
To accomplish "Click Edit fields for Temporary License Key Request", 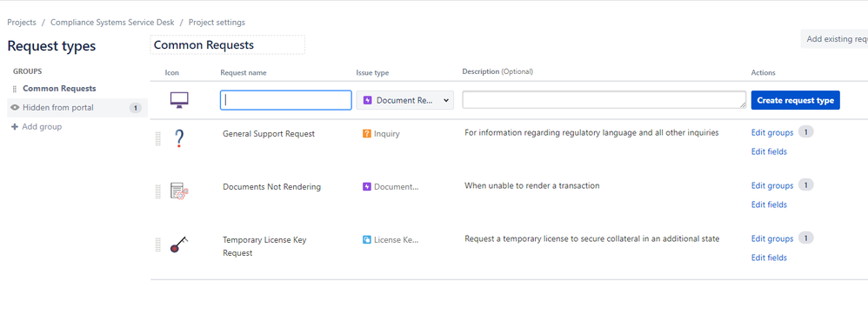I will (x=769, y=258).
